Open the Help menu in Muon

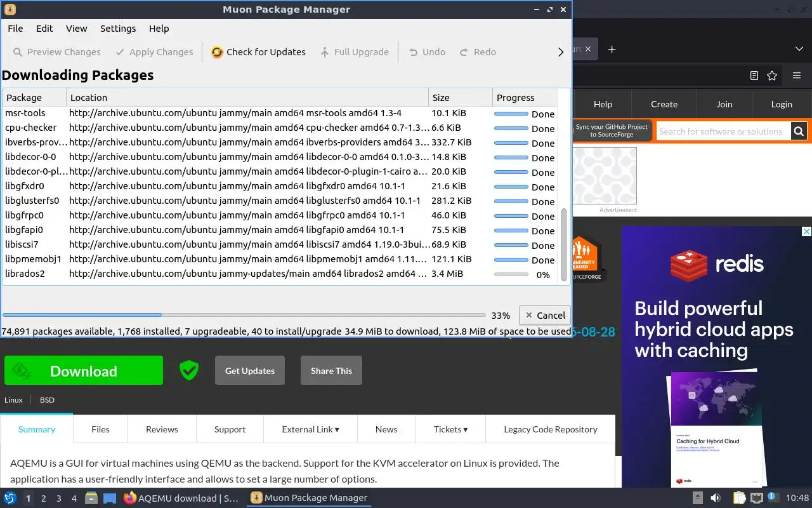point(159,29)
